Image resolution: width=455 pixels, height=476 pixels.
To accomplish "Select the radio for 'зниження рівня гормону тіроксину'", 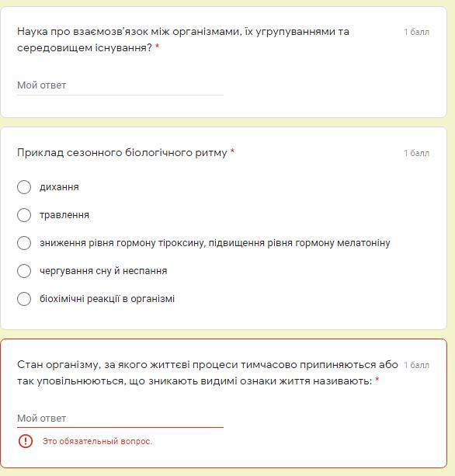I will [x=24, y=243].
